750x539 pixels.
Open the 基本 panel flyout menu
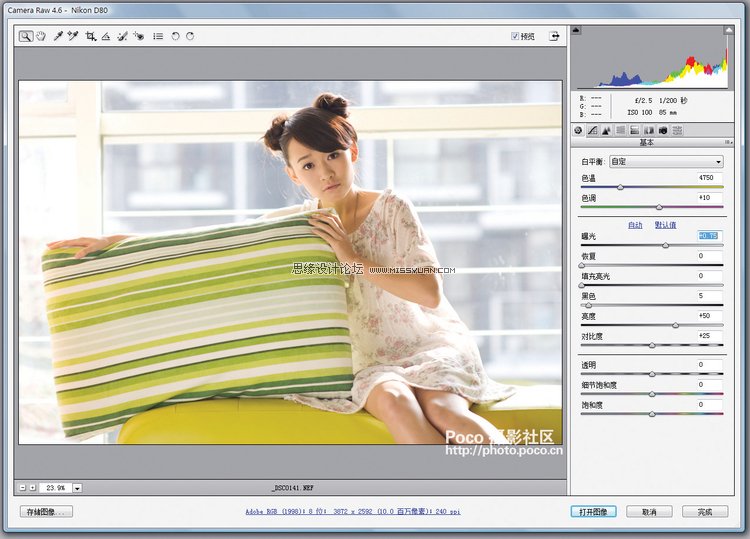(x=728, y=142)
